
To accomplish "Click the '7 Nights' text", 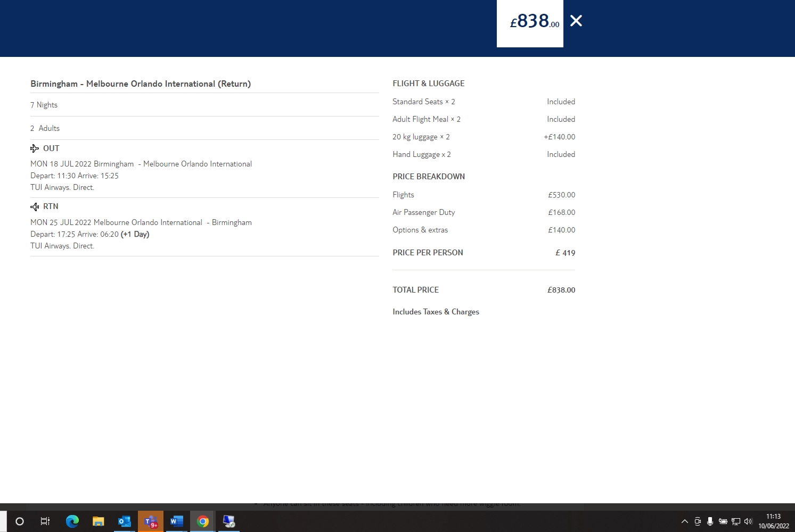I will [x=44, y=105].
